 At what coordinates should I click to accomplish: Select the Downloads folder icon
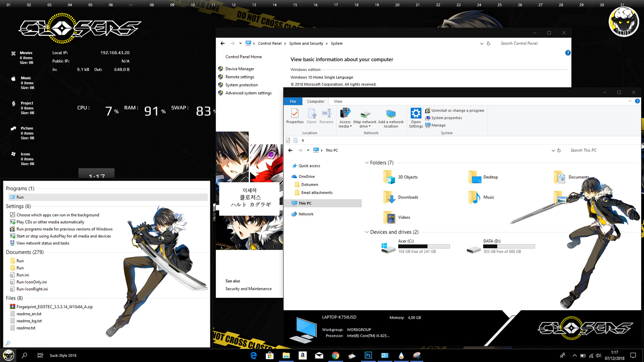click(389, 197)
